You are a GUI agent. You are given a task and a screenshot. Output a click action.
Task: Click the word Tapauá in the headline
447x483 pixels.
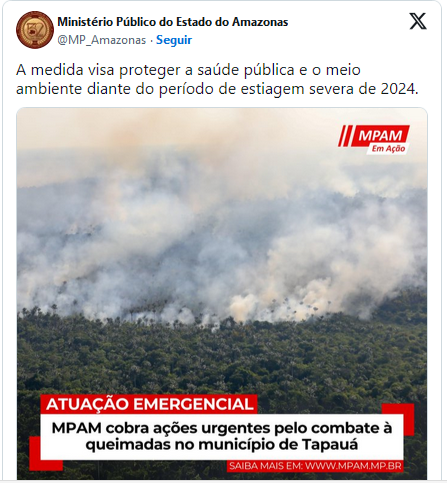coord(330,444)
